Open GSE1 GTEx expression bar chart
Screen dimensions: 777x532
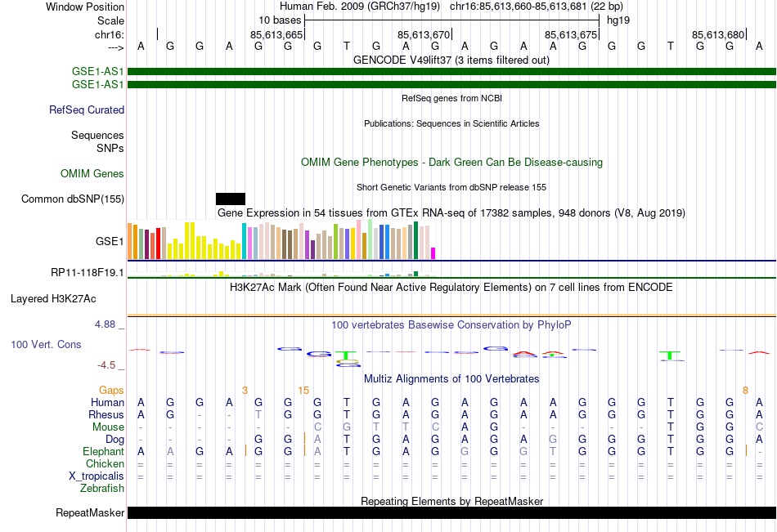point(281,240)
